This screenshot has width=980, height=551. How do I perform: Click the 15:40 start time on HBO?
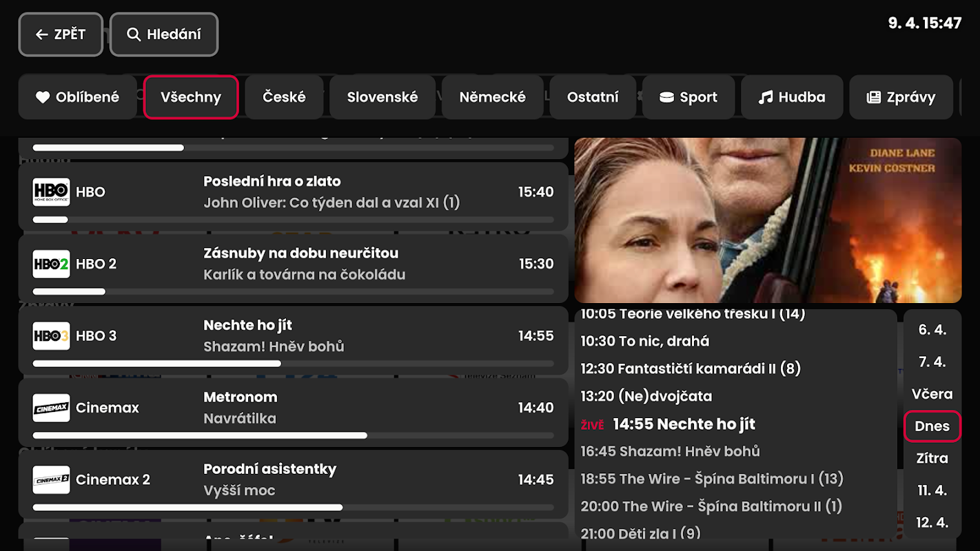point(536,192)
